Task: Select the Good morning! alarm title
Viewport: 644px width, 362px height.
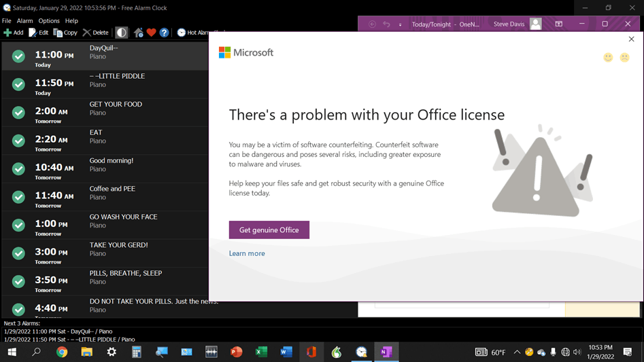Action: pos(112,160)
